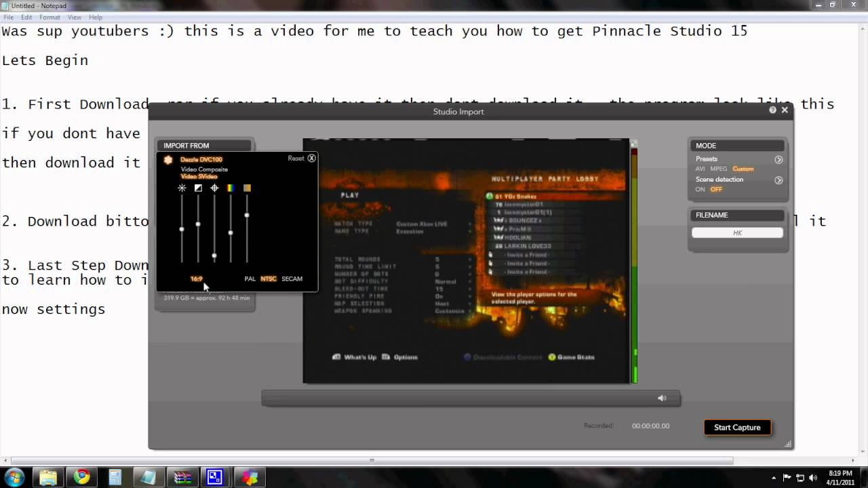Open Action Center flag icon
Viewport: 868px width, 488px height.
click(x=787, y=478)
